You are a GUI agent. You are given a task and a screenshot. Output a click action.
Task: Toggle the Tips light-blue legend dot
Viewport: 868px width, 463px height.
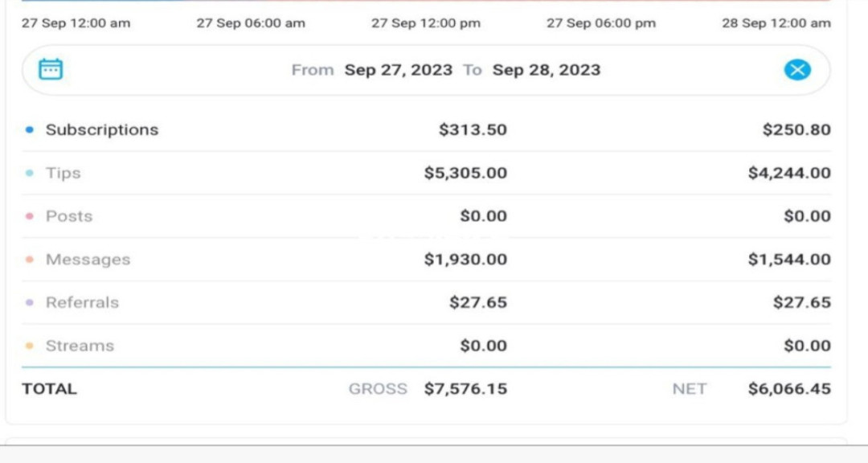click(30, 173)
